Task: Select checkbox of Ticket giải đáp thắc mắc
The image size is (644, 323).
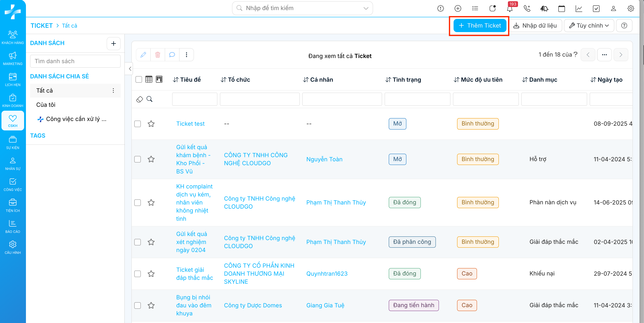Action: 138,274
